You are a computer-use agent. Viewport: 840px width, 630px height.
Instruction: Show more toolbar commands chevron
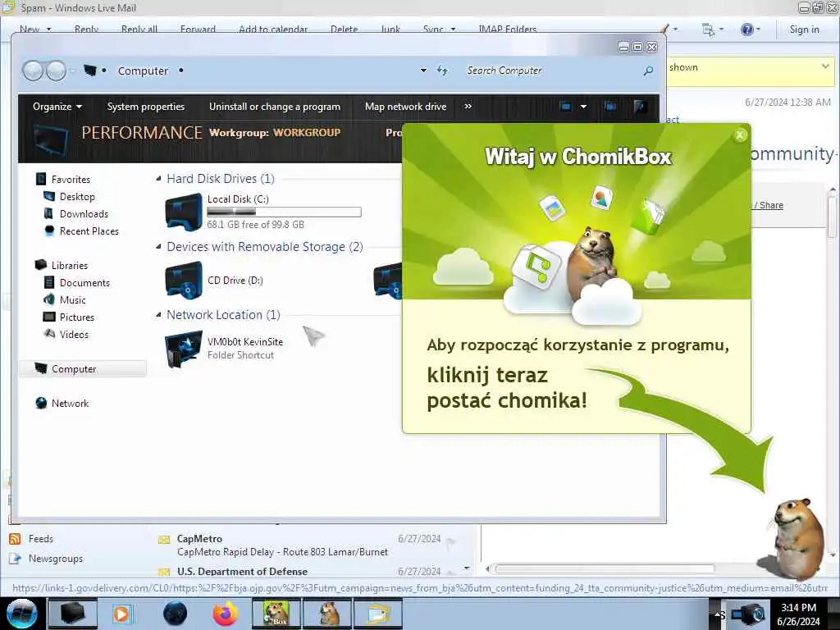pyautogui.click(x=468, y=106)
